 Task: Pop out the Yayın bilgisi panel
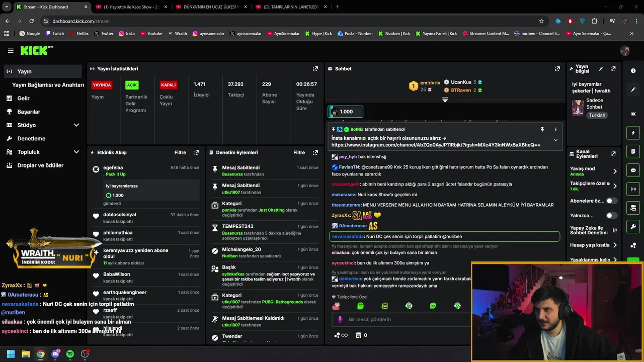point(613,69)
